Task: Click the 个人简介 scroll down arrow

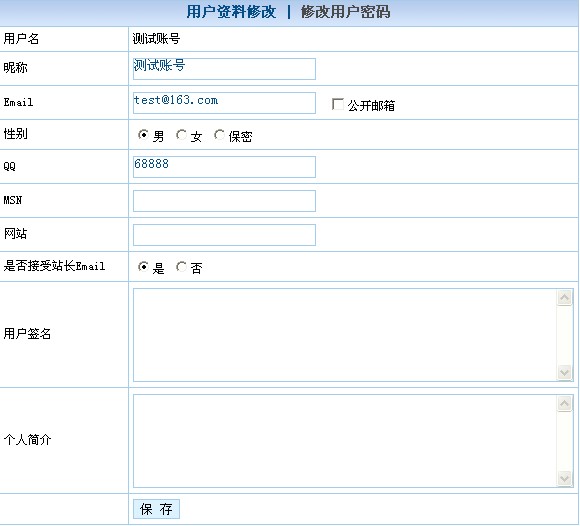Action: tap(564, 478)
